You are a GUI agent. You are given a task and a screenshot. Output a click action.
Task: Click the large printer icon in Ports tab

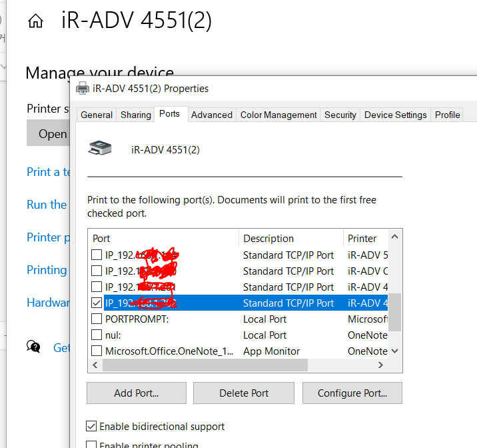[100, 148]
